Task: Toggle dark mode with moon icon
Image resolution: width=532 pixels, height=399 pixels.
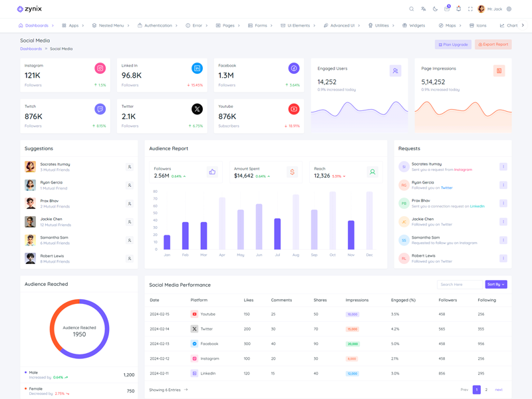Action: (x=436, y=9)
